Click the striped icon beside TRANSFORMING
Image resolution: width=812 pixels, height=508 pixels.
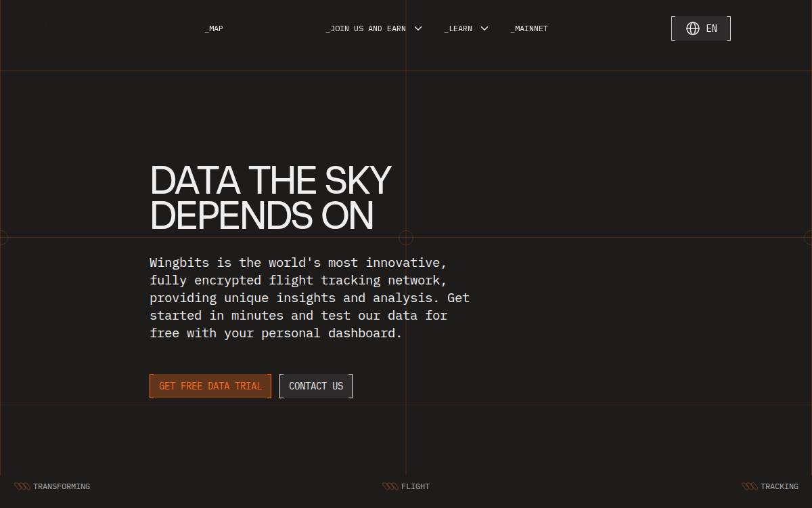22,486
